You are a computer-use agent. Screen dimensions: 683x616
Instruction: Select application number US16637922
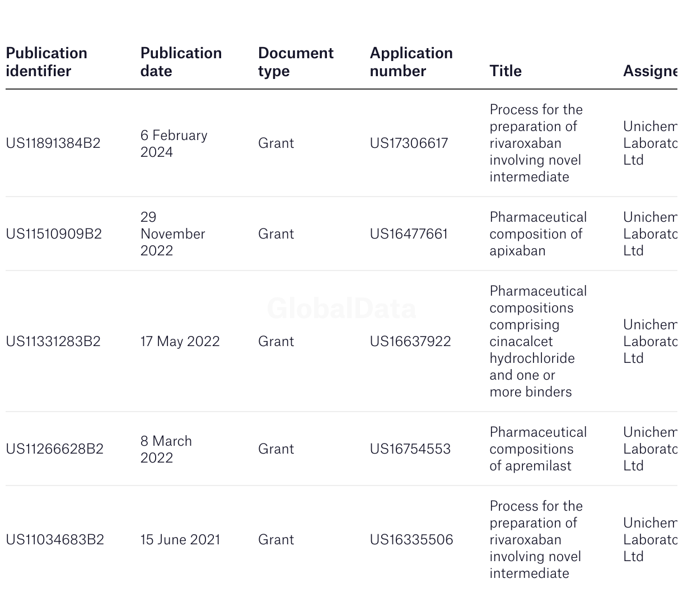pos(410,342)
